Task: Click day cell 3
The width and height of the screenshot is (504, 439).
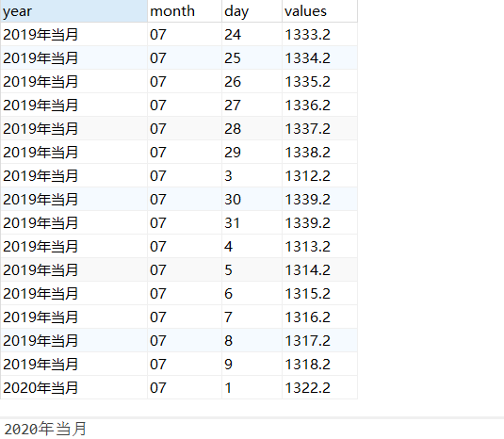Action: pyautogui.click(x=252, y=175)
